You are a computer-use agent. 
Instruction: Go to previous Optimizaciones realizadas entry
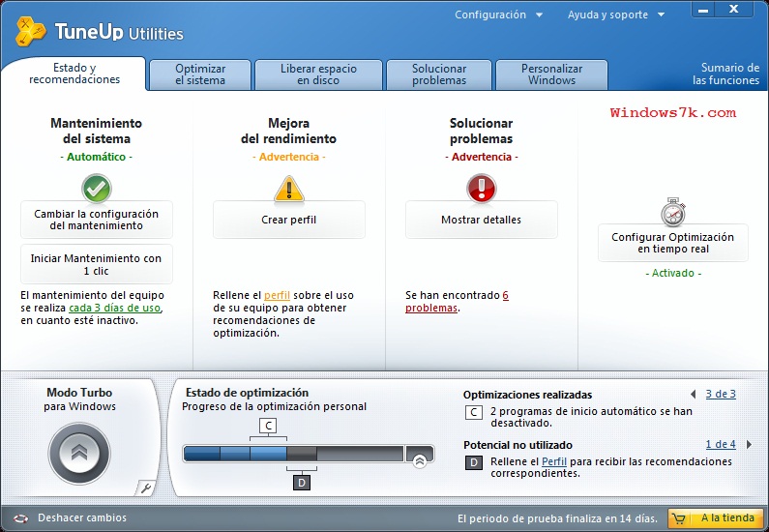694,394
